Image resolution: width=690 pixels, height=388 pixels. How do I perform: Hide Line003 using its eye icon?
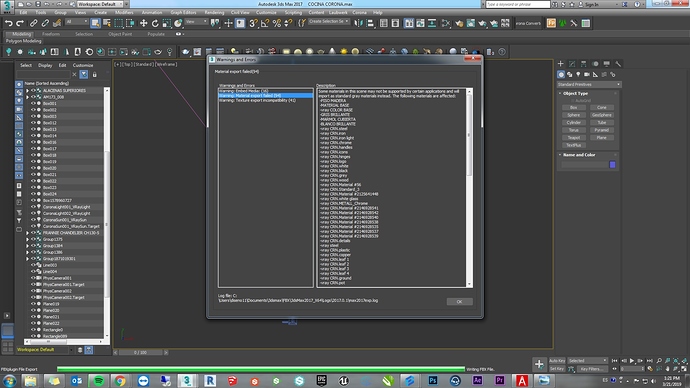[x=33, y=265]
